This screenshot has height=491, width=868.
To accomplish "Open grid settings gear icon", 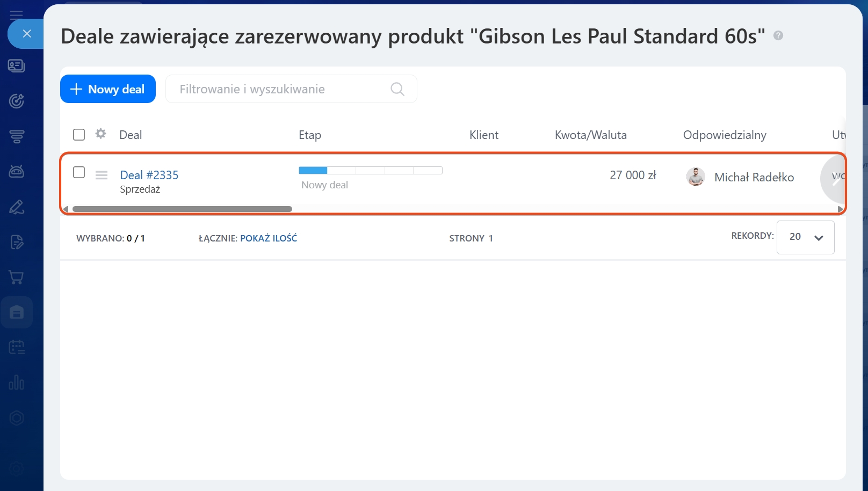I will (100, 134).
